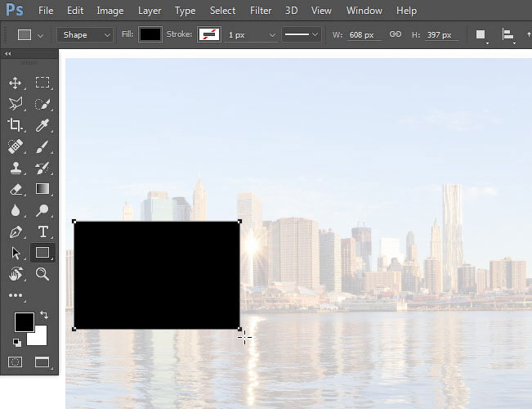
Task: Select the Polygonal Lasso tool
Action: tap(16, 104)
